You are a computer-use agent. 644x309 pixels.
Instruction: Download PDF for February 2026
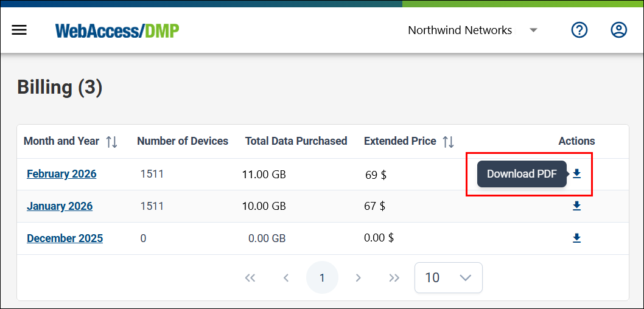(x=576, y=174)
